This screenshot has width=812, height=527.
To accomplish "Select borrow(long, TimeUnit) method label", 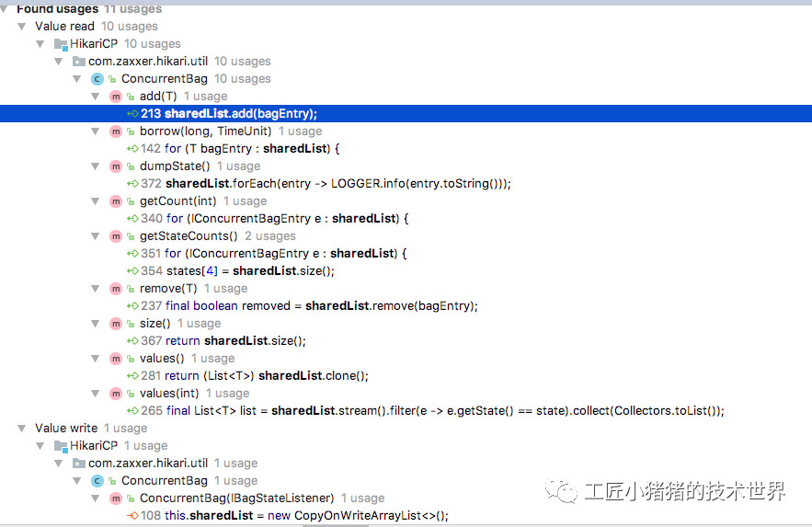I will tap(206, 131).
